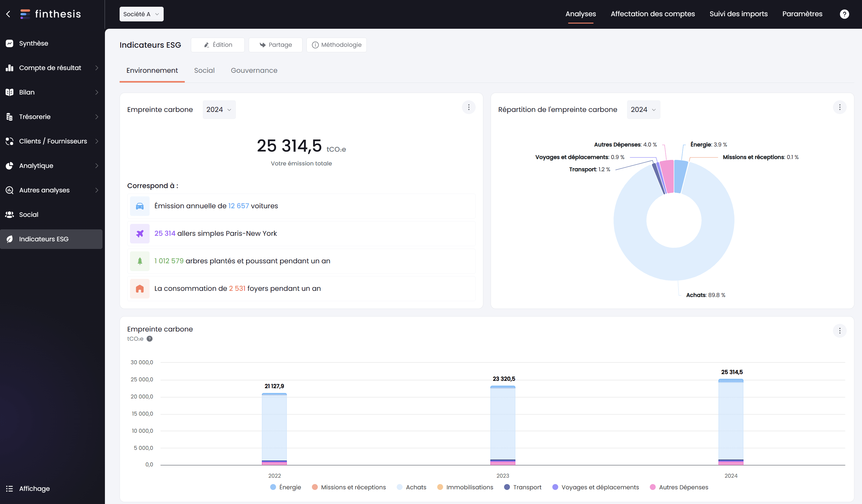Click the Affichage list icon

click(9, 488)
